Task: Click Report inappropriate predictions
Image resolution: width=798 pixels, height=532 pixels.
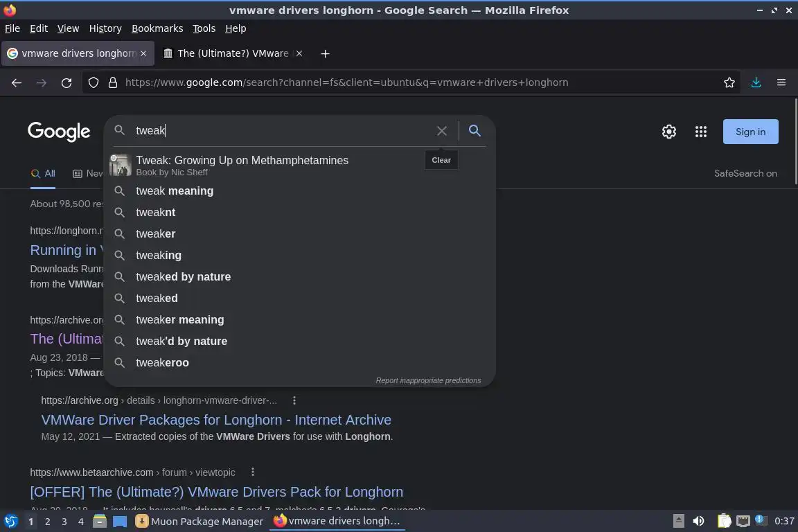Action: point(428,381)
